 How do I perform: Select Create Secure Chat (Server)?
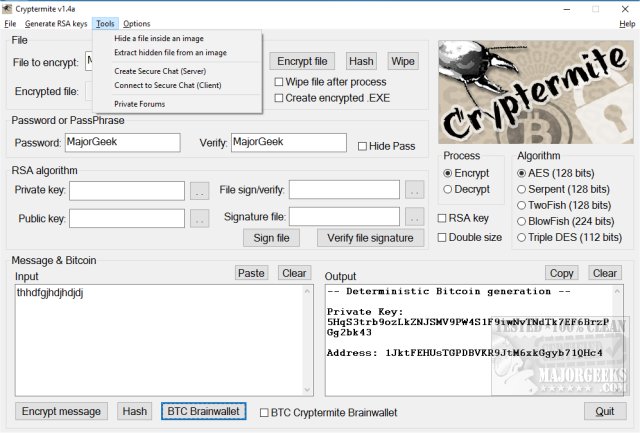click(177, 71)
